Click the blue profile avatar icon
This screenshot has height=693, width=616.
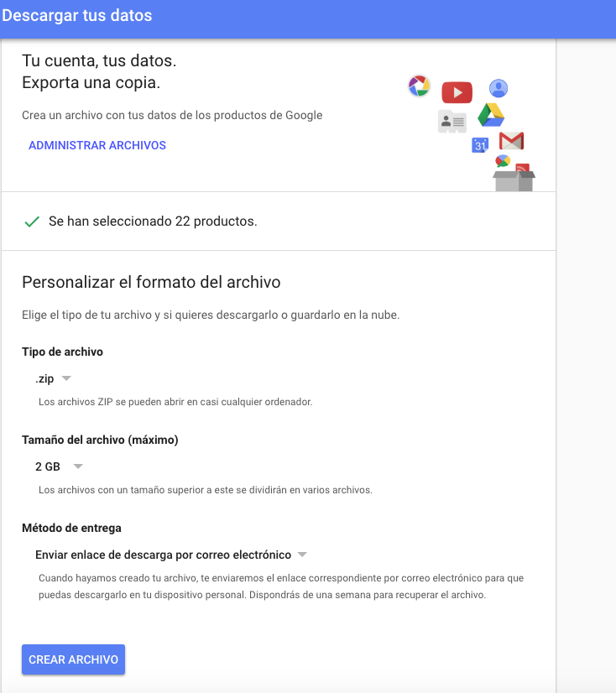pos(499,88)
